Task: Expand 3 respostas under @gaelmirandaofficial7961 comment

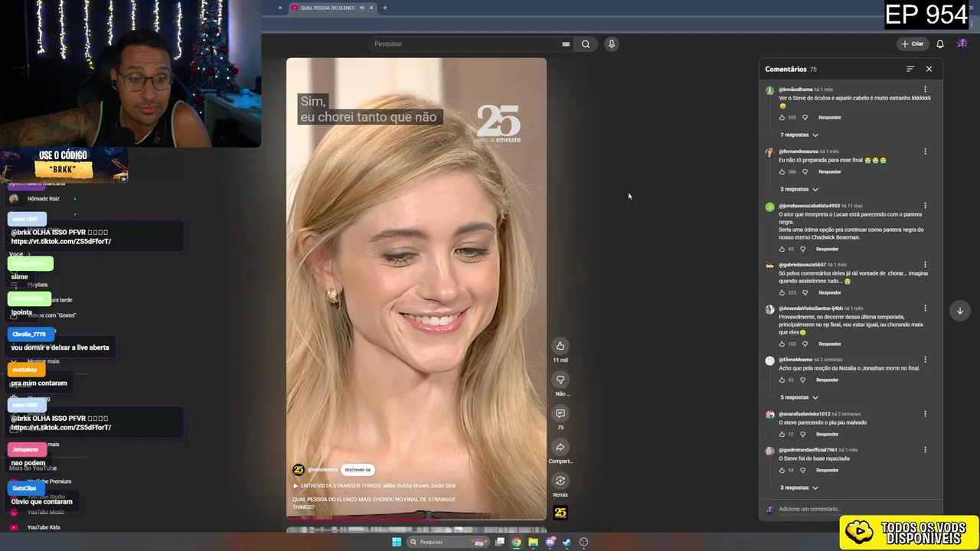Action: 799,487
